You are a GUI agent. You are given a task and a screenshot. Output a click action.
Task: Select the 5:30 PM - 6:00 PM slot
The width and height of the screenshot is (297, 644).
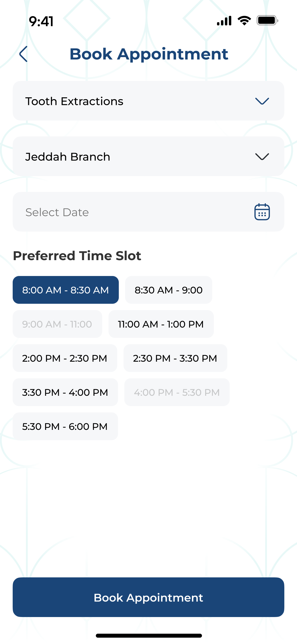click(x=65, y=426)
